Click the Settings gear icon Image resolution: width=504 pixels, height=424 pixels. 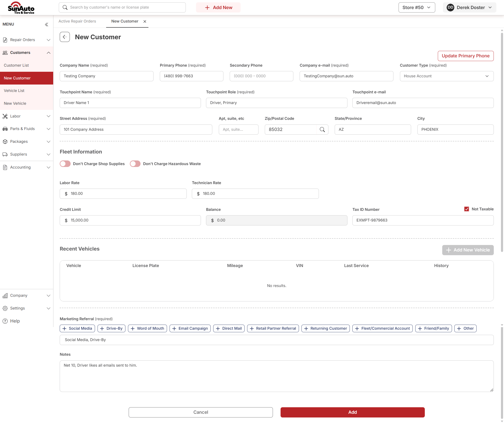tap(5, 308)
